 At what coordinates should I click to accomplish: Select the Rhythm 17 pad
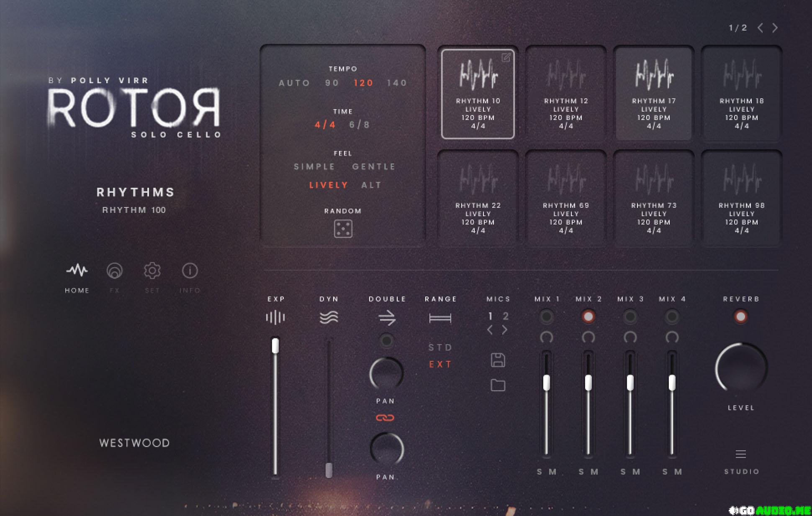click(654, 93)
